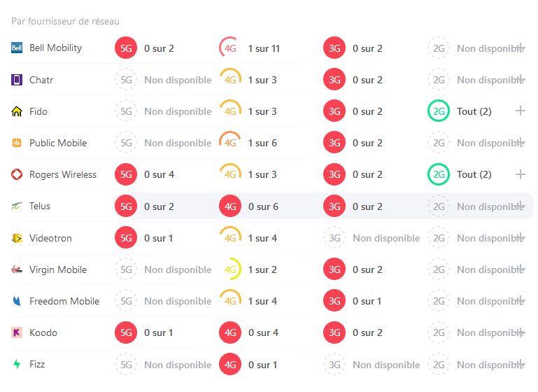Screen dimensions: 538x392
Task: Click Telus's red 4G badge
Action: click(x=230, y=206)
